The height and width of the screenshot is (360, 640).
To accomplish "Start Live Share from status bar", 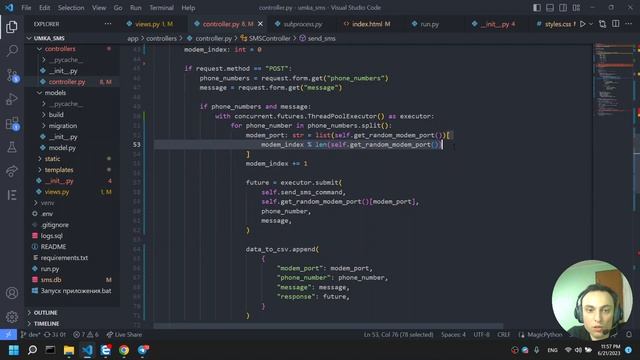I will coord(124,335).
